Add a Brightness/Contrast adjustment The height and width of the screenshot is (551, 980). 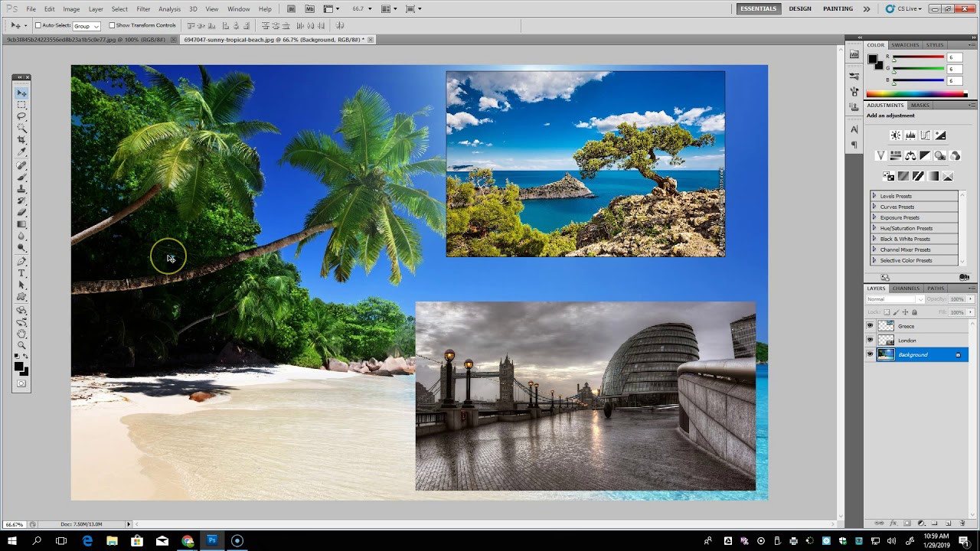click(x=896, y=135)
